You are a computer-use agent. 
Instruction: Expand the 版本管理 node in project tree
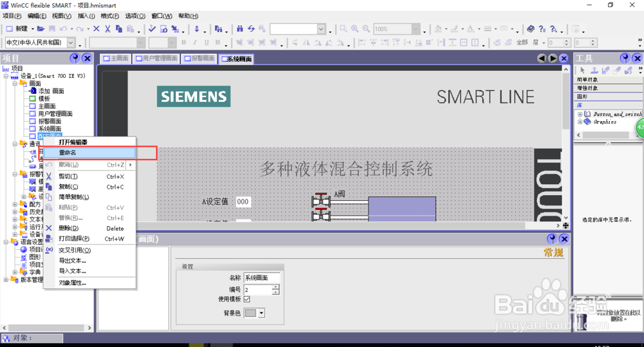click(6, 279)
